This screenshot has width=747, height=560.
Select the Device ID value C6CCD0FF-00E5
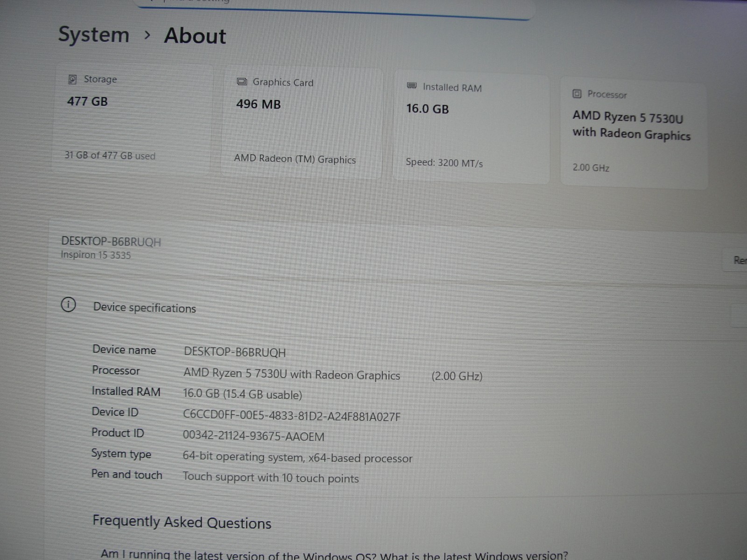click(292, 416)
